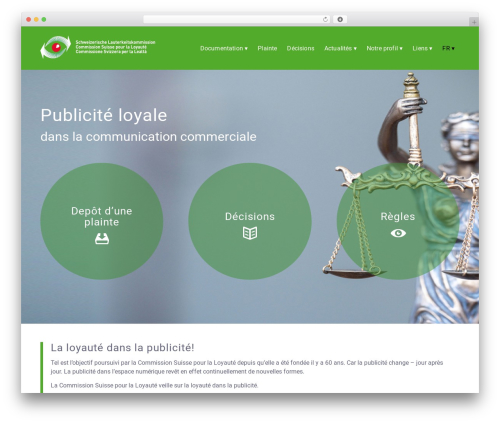Close the window with the red button
Screen dimensions: 500x423
pos(29,19)
